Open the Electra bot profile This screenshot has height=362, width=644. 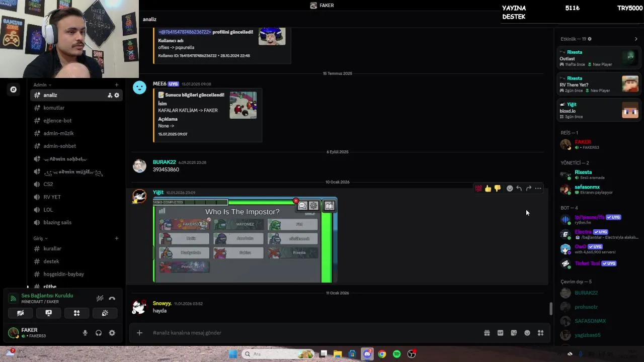click(x=599, y=234)
